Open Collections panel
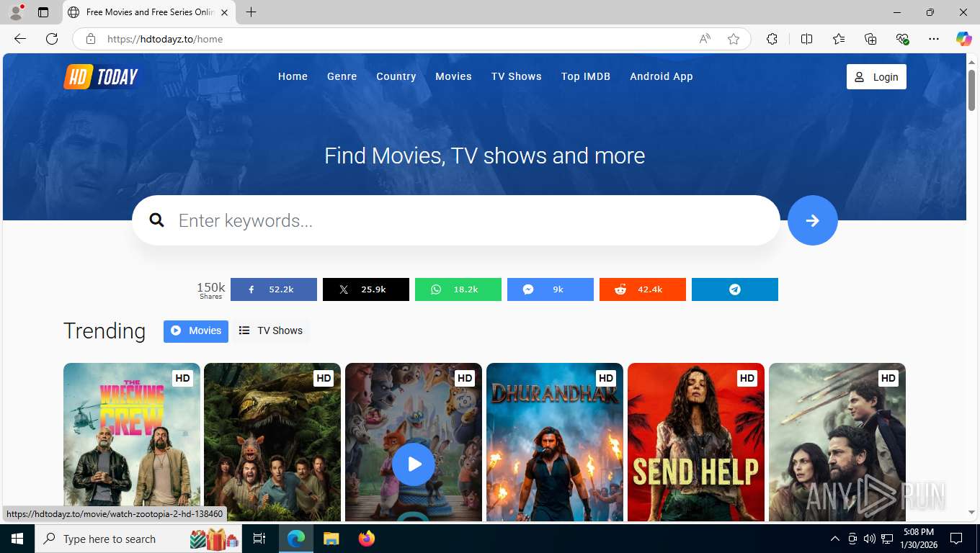The width and height of the screenshot is (980, 553). (x=870, y=39)
